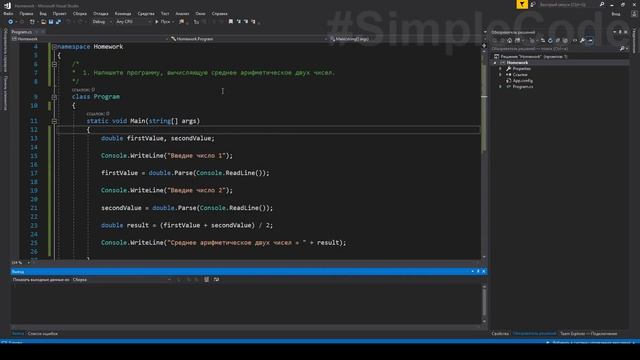Image resolution: width=640 pixels, height=360 pixels.
Task: Click the find in files toolbar icon
Action: pyautogui.click(x=182, y=22)
